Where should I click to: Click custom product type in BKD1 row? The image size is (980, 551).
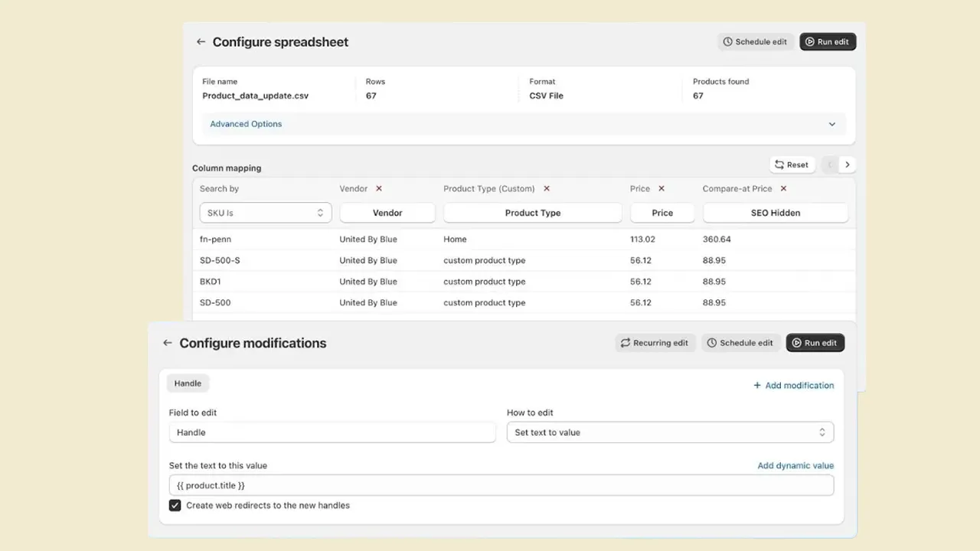485,282
